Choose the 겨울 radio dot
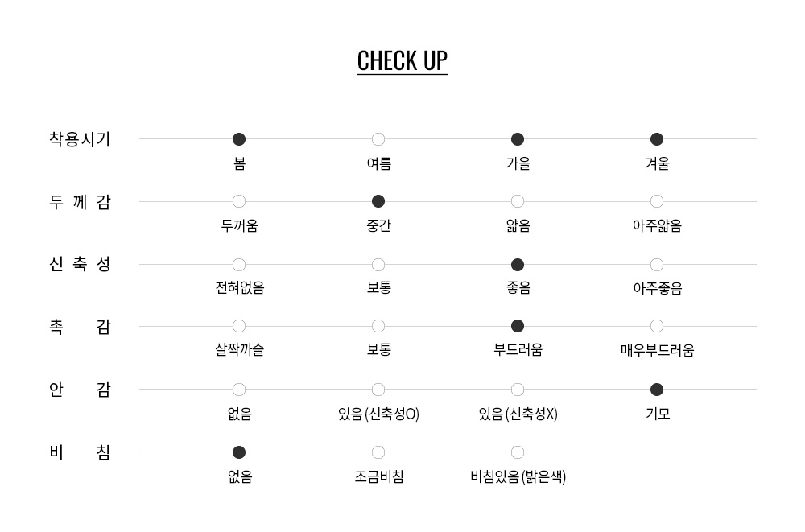Image resolution: width=805 pixels, height=532 pixels. pos(657,139)
